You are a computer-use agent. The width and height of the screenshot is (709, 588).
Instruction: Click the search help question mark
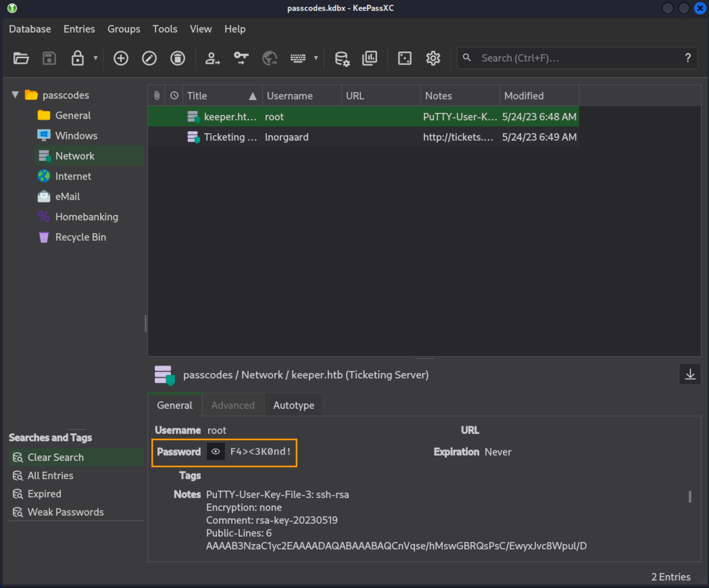[x=688, y=58]
